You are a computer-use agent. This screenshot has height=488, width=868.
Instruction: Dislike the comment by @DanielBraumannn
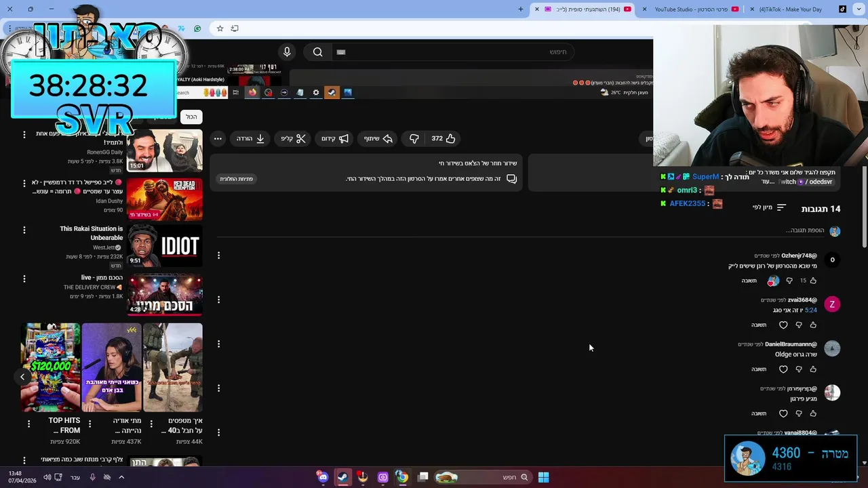coord(798,369)
